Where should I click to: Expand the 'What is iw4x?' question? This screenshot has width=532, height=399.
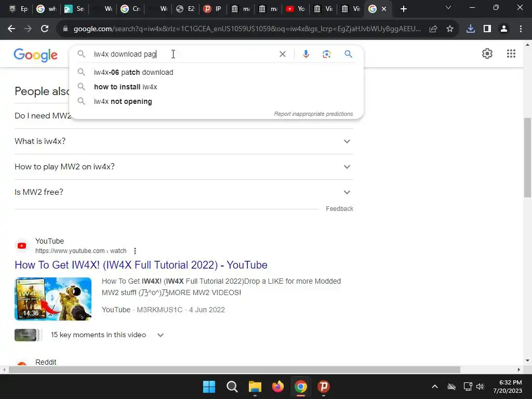[184, 141]
